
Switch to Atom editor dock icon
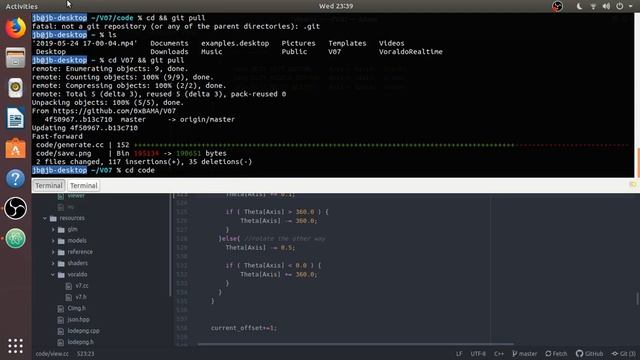(16, 238)
